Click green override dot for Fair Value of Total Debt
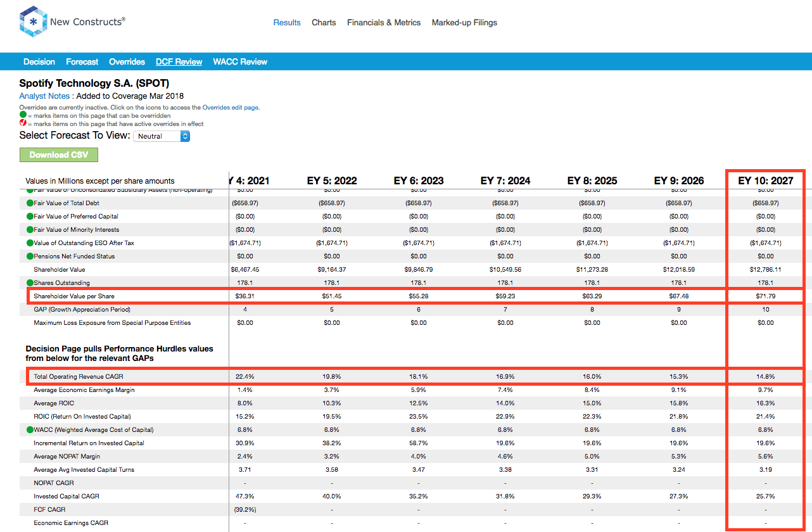 pos(30,203)
